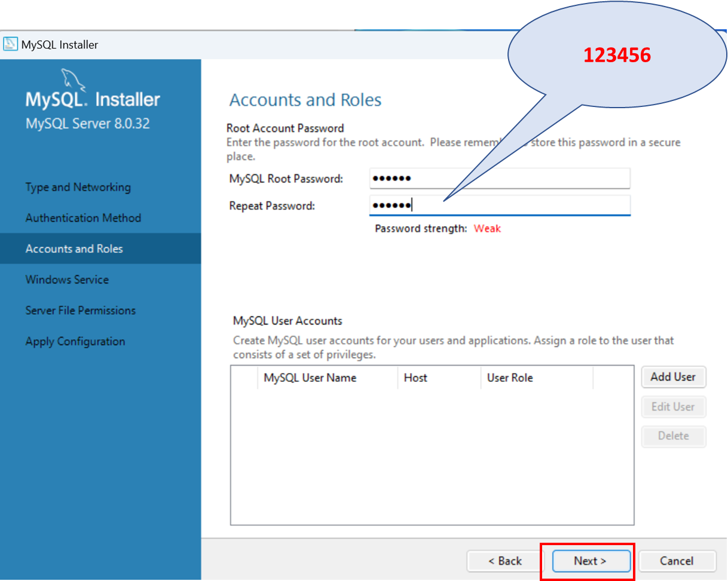Screen dimensions: 728x581
Task: Click the Delete user button
Action: 674,436
